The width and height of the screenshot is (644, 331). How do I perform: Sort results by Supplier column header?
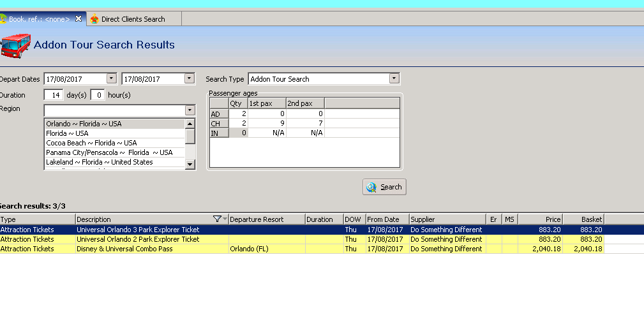447,219
